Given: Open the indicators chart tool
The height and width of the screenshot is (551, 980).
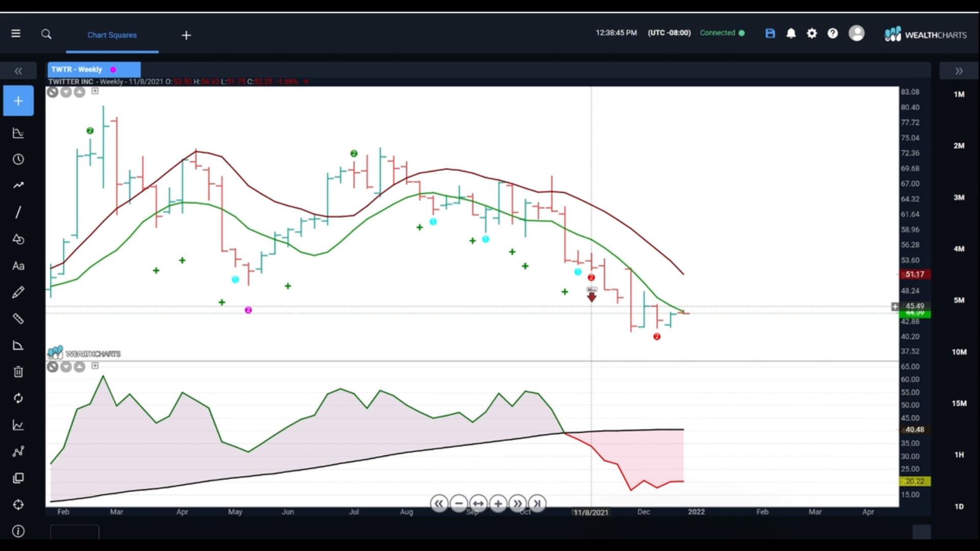Looking at the screenshot, I should 18,133.
